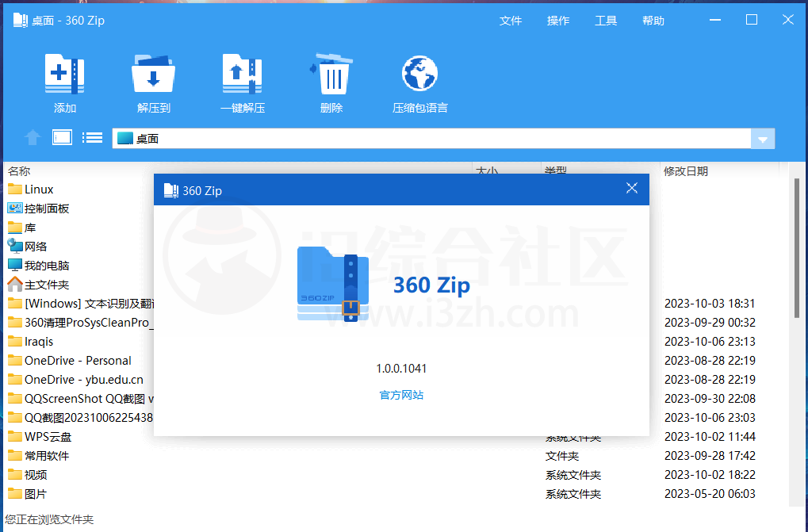Go up one folder with arrow icon
Image resolution: width=808 pixels, height=532 pixels.
coord(33,137)
